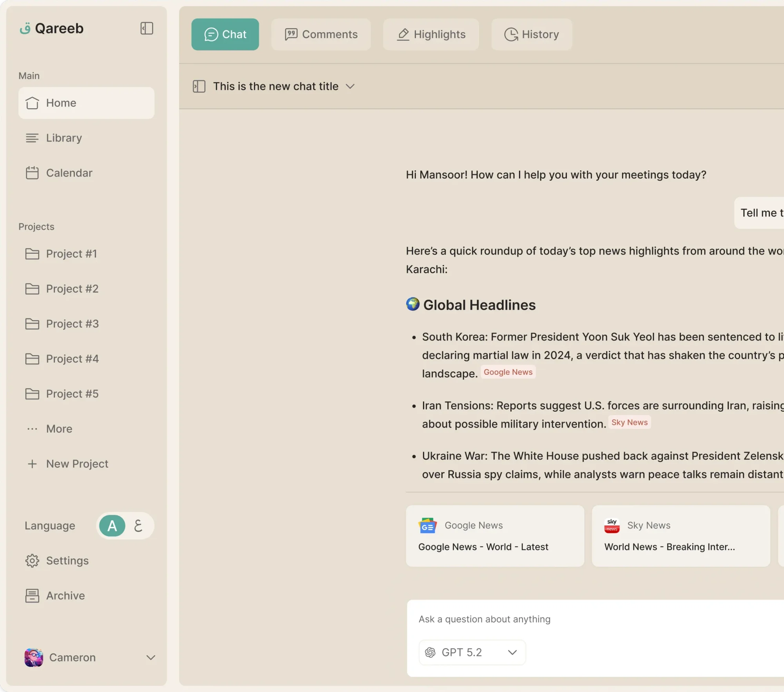Switch language to English A option
Viewport: 784px width, 692px height.
112,525
